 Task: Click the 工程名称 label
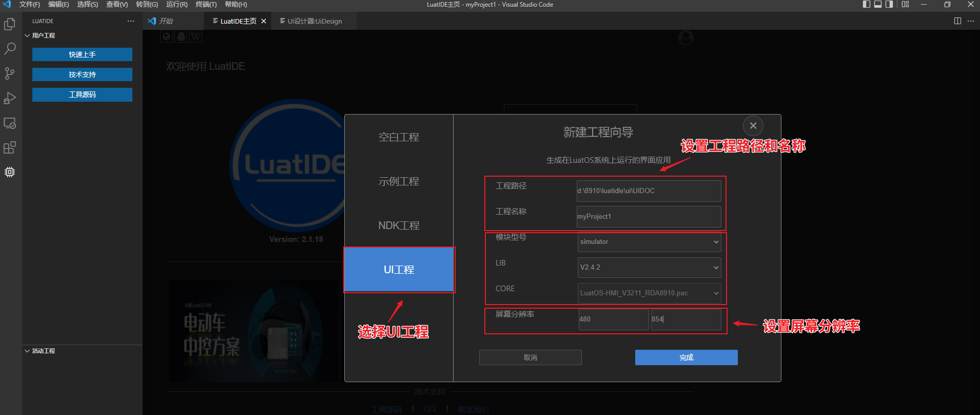[x=511, y=212]
